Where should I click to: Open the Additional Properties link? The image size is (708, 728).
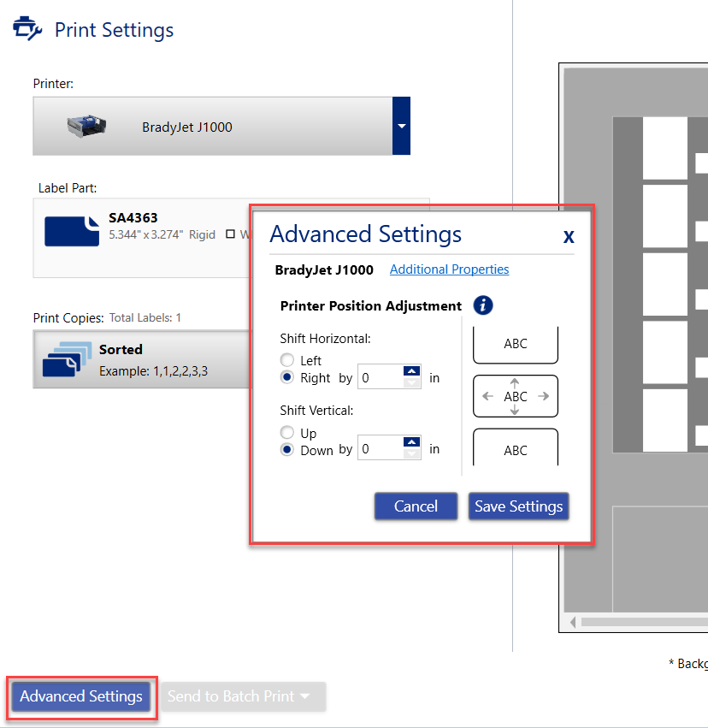(449, 269)
